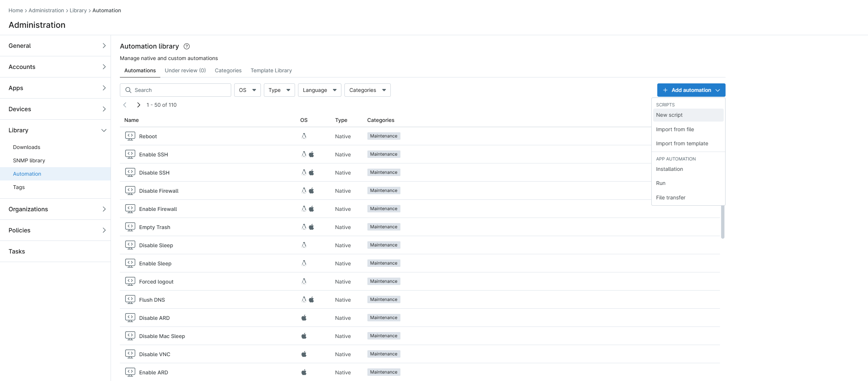
Task: Click the vertical scrollbar of the list
Action: tap(723, 222)
